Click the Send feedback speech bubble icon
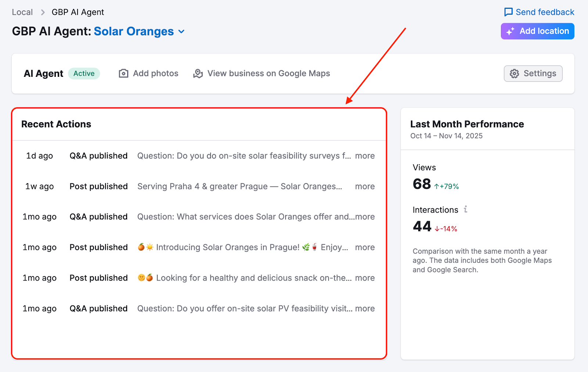 point(508,12)
